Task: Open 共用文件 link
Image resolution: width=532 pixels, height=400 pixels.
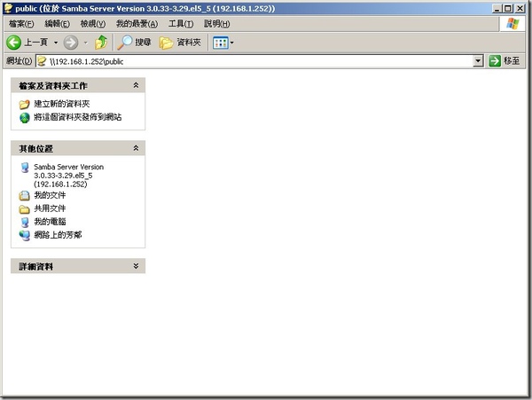Action: (50, 208)
